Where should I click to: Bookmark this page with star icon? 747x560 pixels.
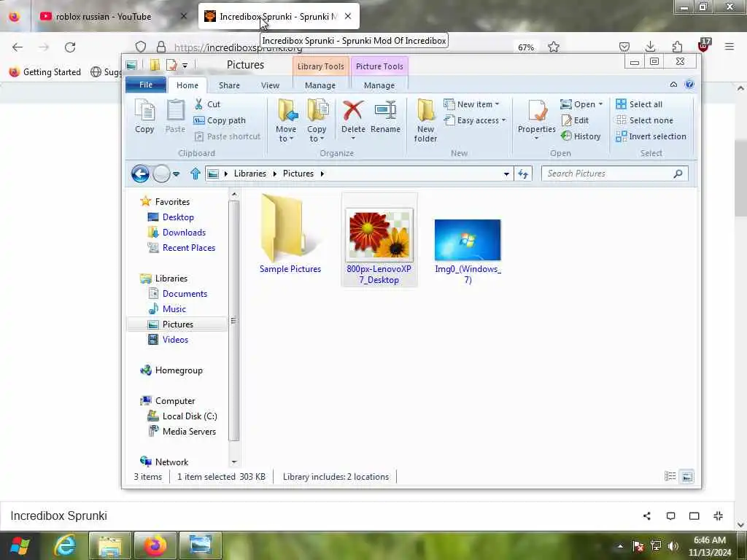(x=553, y=47)
